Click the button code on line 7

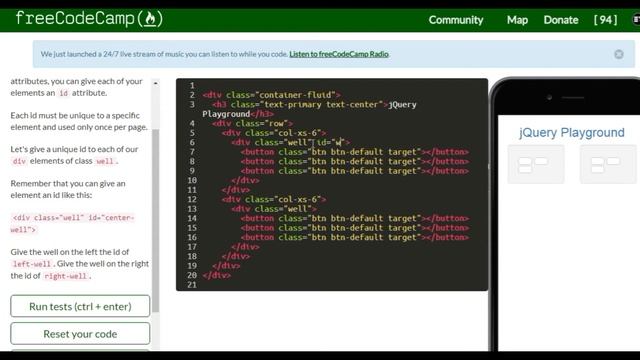(x=355, y=152)
